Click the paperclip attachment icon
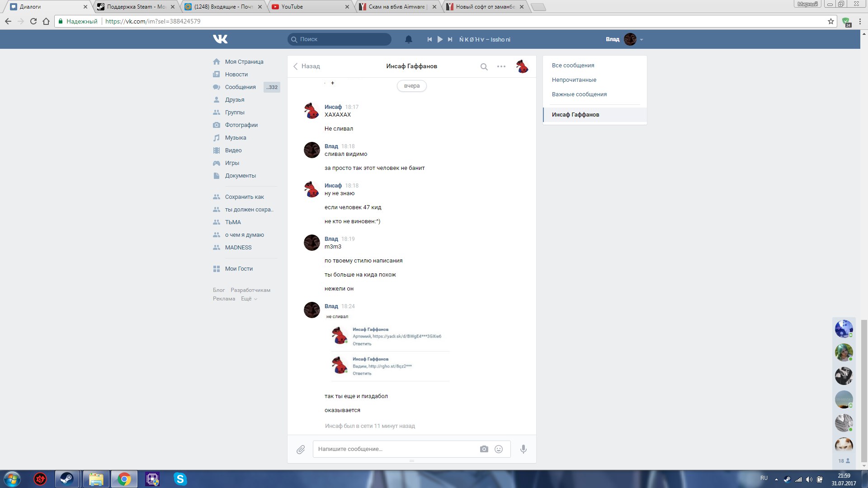Image resolution: width=868 pixels, height=488 pixels. (301, 450)
